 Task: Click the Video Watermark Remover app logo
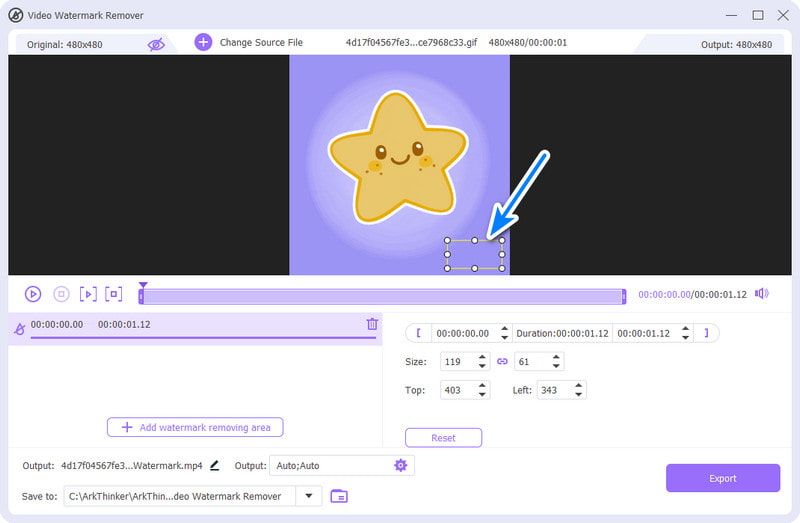point(16,15)
